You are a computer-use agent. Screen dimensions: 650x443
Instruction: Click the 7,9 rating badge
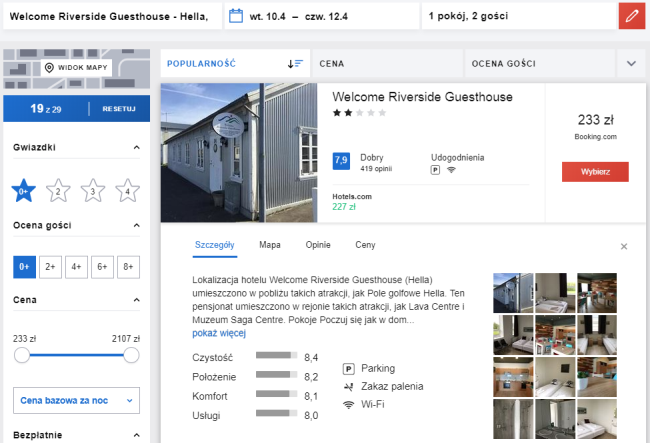[x=341, y=161]
